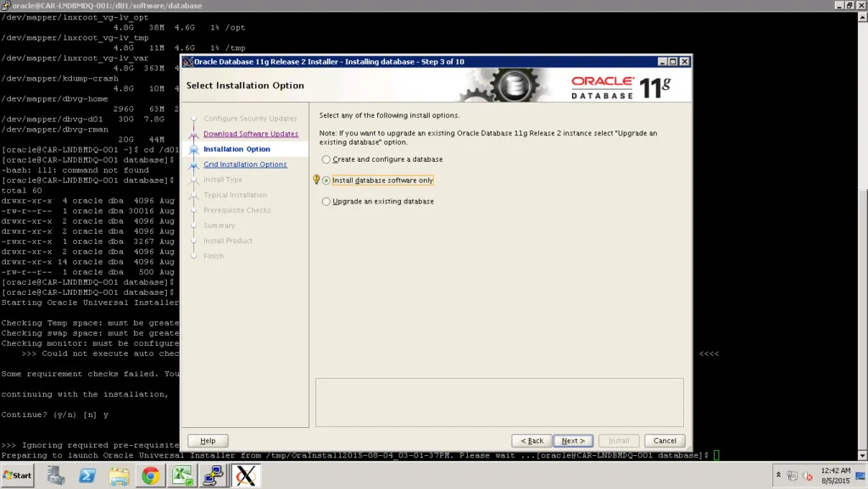The height and width of the screenshot is (489, 868).
Task: Click the installer message text area
Action: coord(499,403)
